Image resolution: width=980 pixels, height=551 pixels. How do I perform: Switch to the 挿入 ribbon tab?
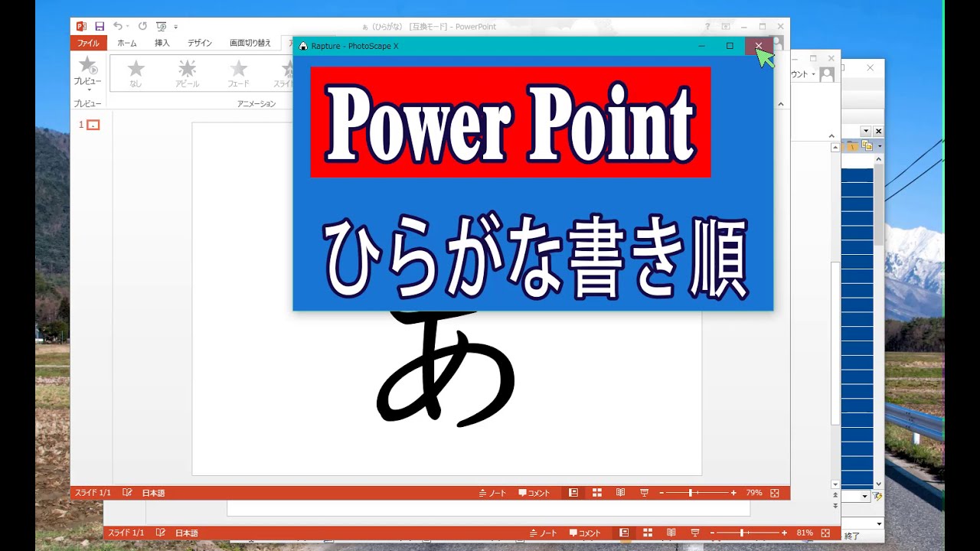point(162,43)
